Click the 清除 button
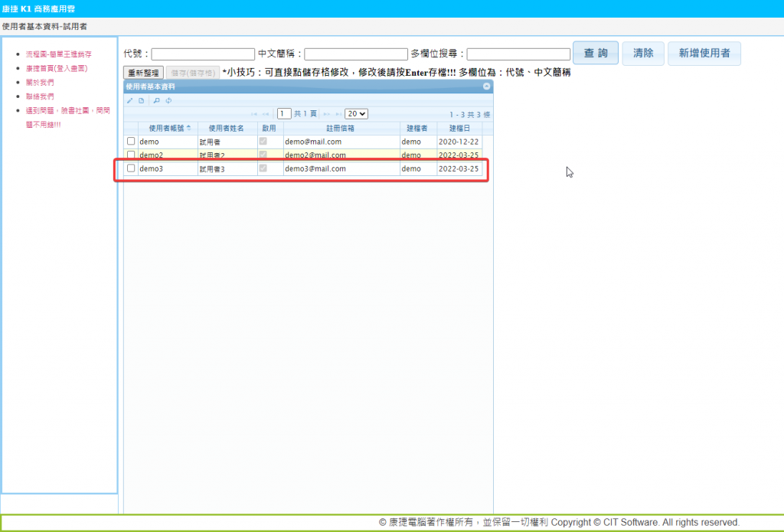 pyautogui.click(x=643, y=54)
